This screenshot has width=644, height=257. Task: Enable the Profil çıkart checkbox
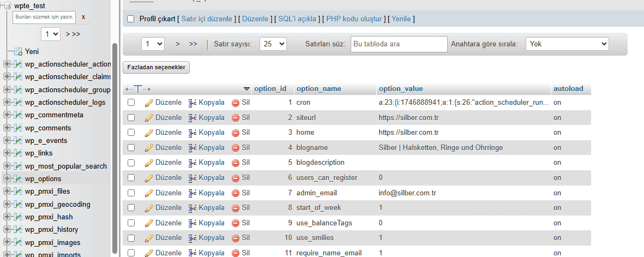point(130,19)
